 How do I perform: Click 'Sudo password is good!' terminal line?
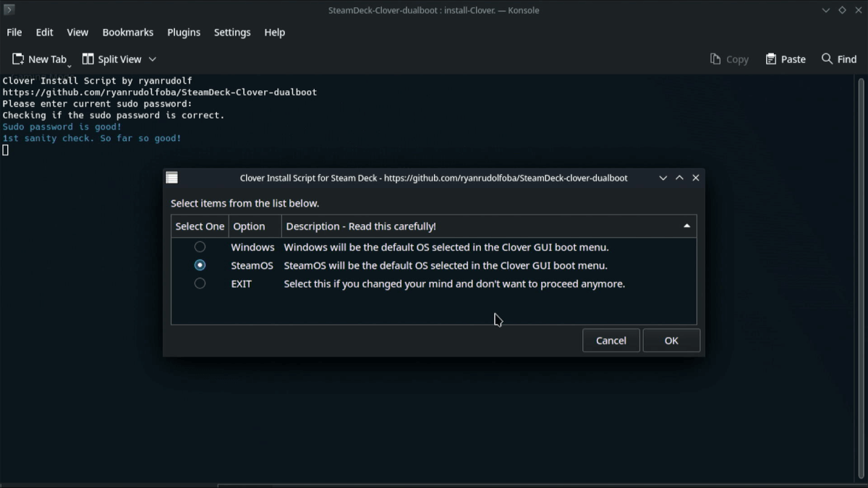(62, 127)
